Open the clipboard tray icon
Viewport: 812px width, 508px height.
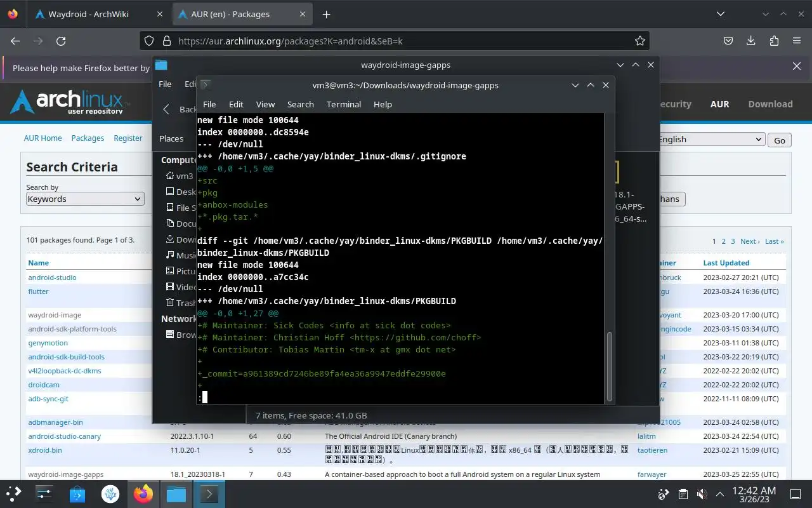[683, 494]
